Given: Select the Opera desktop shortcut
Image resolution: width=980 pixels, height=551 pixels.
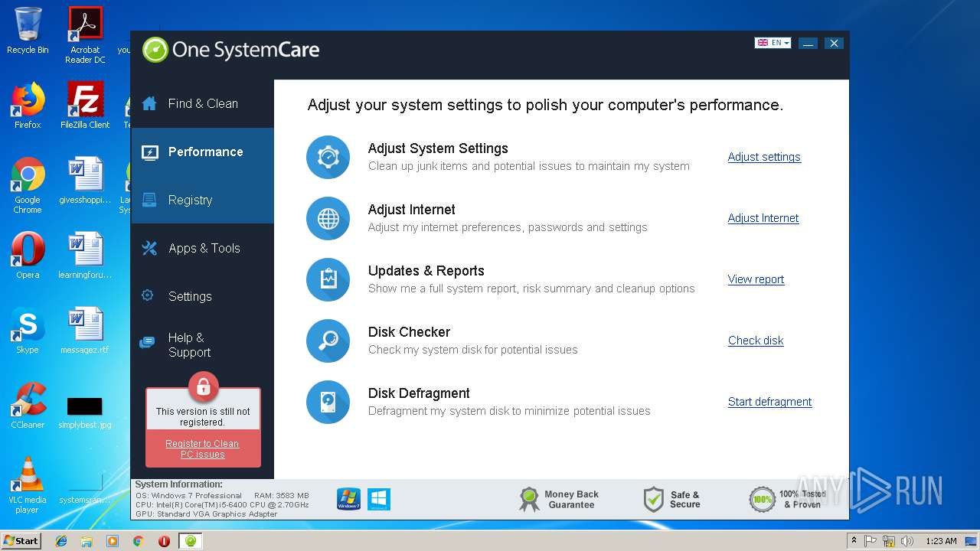Looking at the screenshot, I should click(28, 256).
